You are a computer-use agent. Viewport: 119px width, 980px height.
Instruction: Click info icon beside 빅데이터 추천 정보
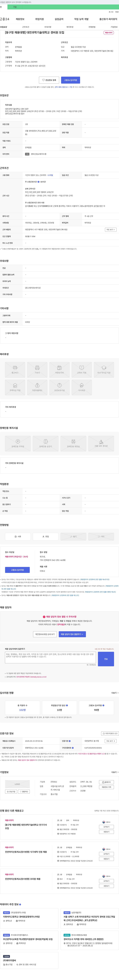[x=20, y=904]
